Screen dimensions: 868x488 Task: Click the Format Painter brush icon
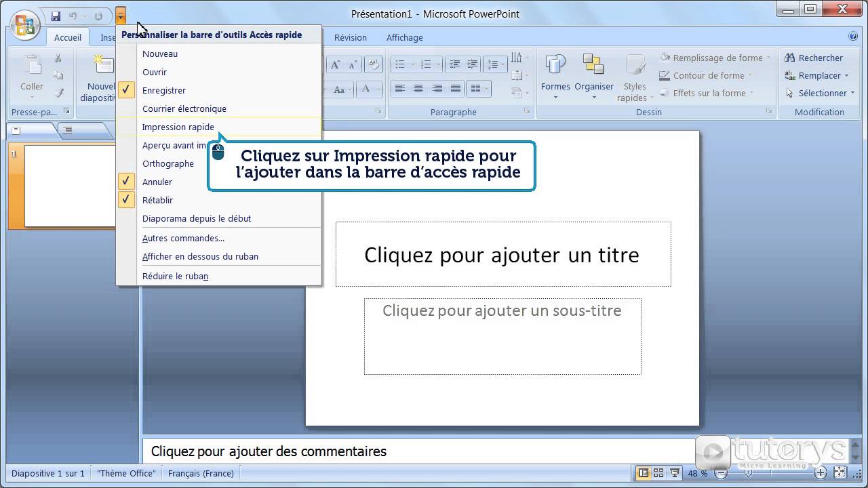click(x=58, y=93)
